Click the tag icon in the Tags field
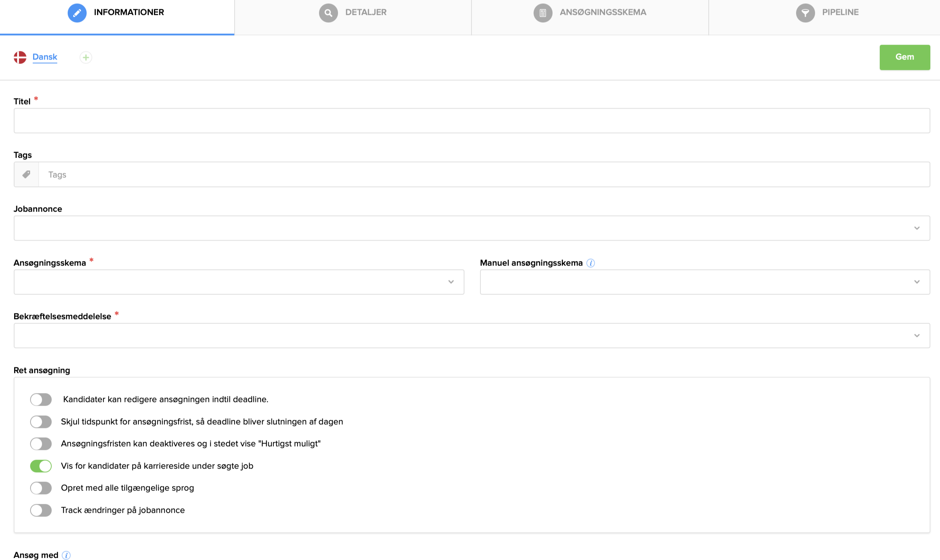 26,174
